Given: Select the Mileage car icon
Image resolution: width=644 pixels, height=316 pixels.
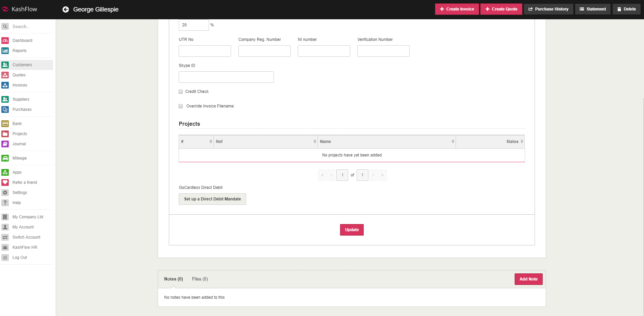Looking at the screenshot, I should coord(5,158).
